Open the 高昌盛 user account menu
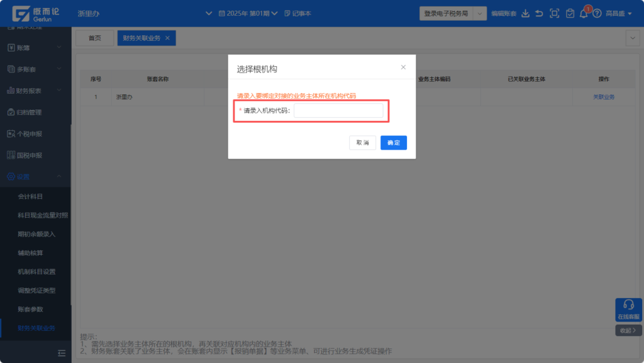 [x=619, y=13]
